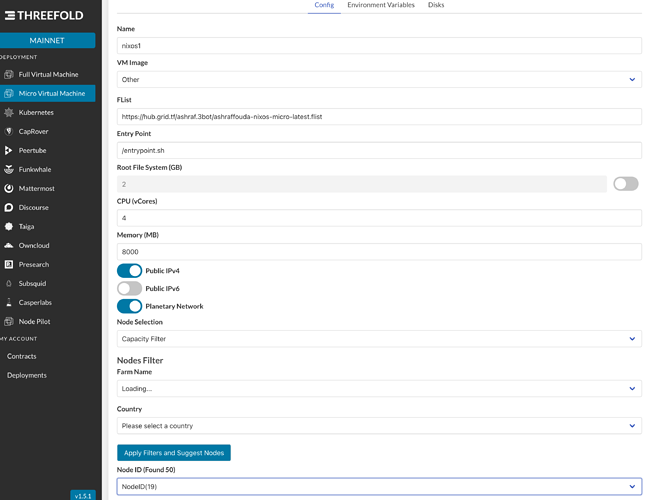Image resolution: width=645 pixels, height=500 pixels.
Task: Click the CapRover icon in sidebar
Action: click(x=9, y=131)
